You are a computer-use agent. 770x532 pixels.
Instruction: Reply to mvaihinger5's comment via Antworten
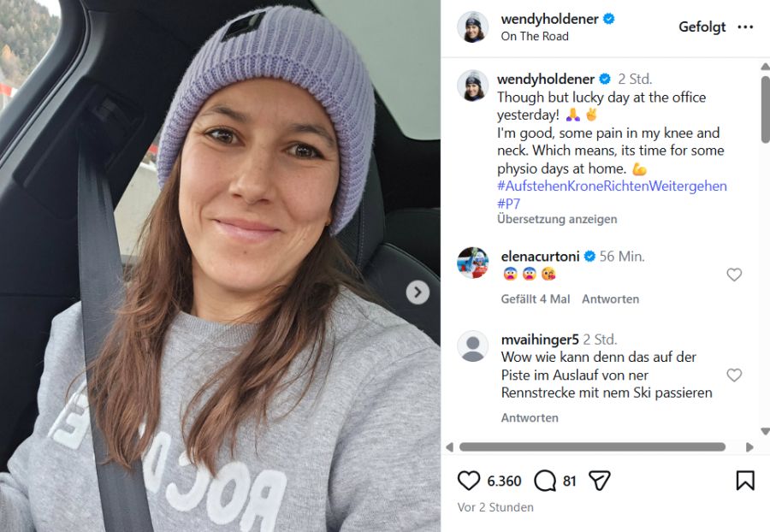click(x=530, y=418)
